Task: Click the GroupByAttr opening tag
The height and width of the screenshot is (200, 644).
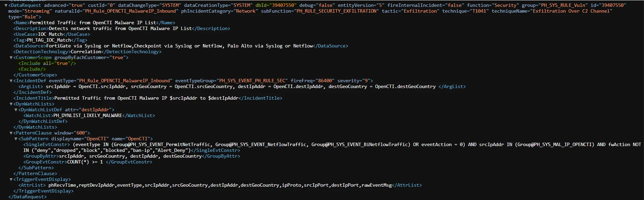Action: click(x=41, y=156)
